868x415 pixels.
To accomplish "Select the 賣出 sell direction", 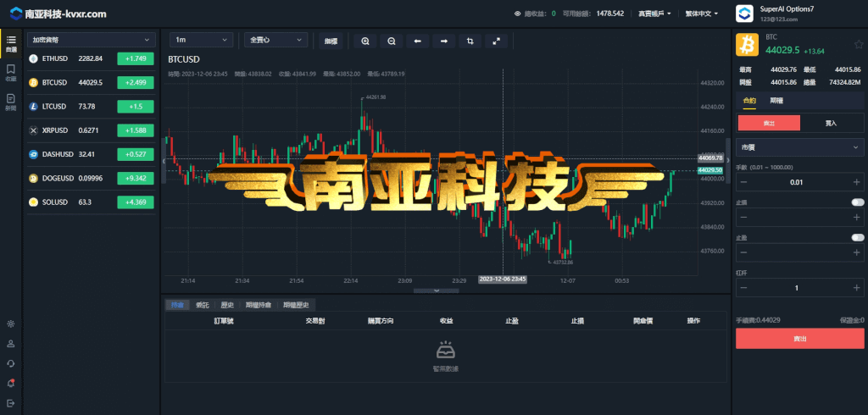I will tap(769, 123).
